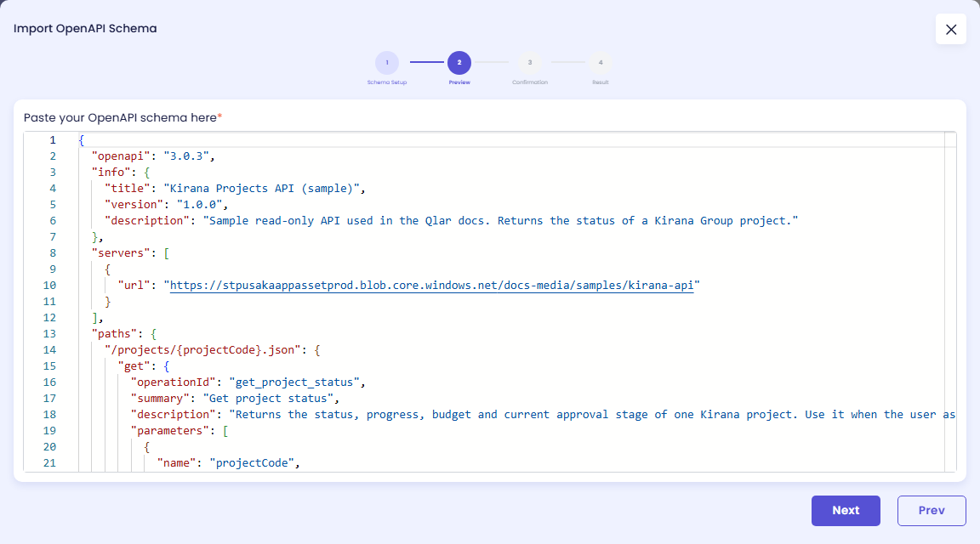The height and width of the screenshot is (544, 980).
Task: Click the "url" key on line 10
Action: [134, 286]
